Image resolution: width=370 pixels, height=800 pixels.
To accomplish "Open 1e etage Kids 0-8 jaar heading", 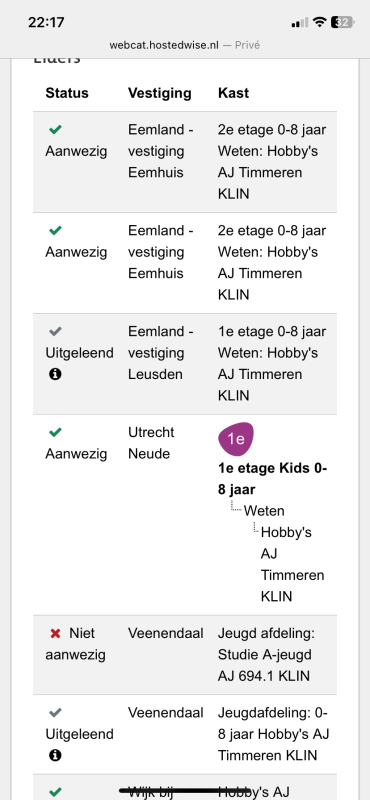I will click(x=273, y=479).
